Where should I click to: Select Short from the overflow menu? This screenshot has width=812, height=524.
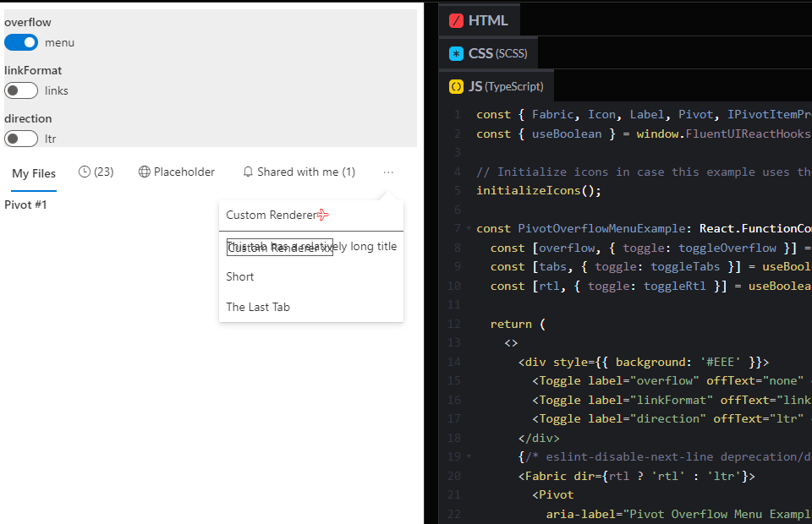click(239, 276)
